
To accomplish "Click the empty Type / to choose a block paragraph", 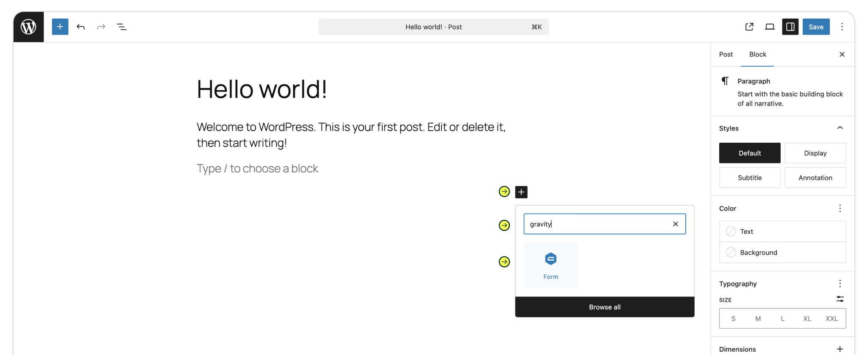I will (x=257, y=169).
